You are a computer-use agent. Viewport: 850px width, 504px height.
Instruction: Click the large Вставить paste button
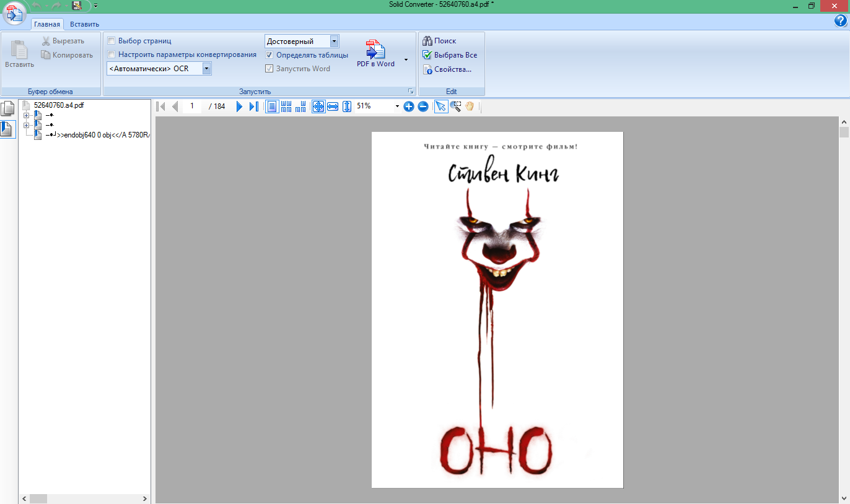coord(19,54)
